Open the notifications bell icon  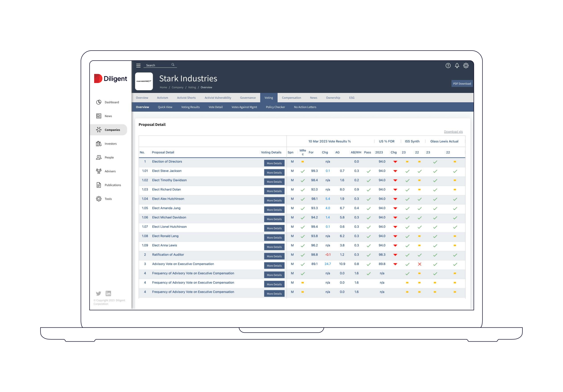tap(457, 66)
